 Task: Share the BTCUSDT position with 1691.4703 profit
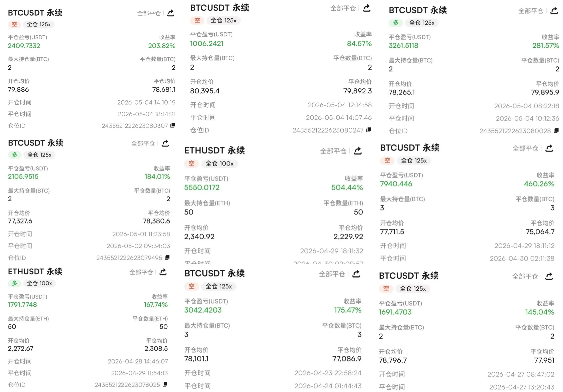549,276
